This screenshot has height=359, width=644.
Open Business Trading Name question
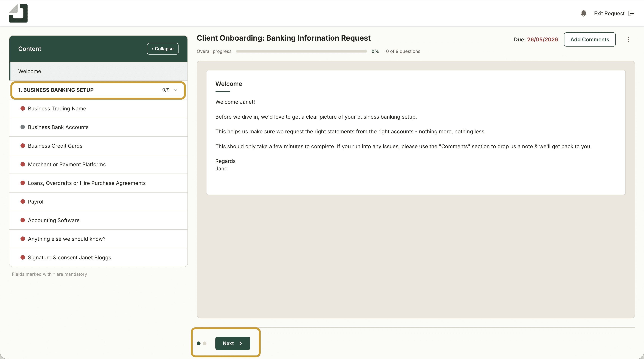[99, 109]
